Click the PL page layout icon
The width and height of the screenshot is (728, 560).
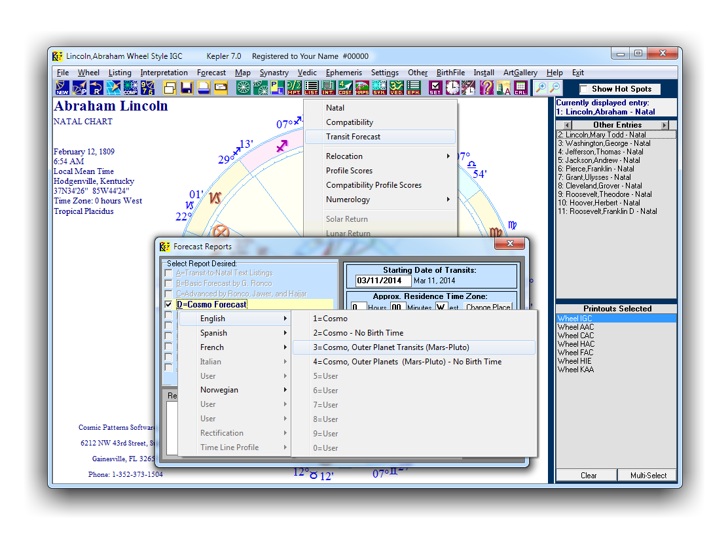pyautogui.click(x=277, y=88)
